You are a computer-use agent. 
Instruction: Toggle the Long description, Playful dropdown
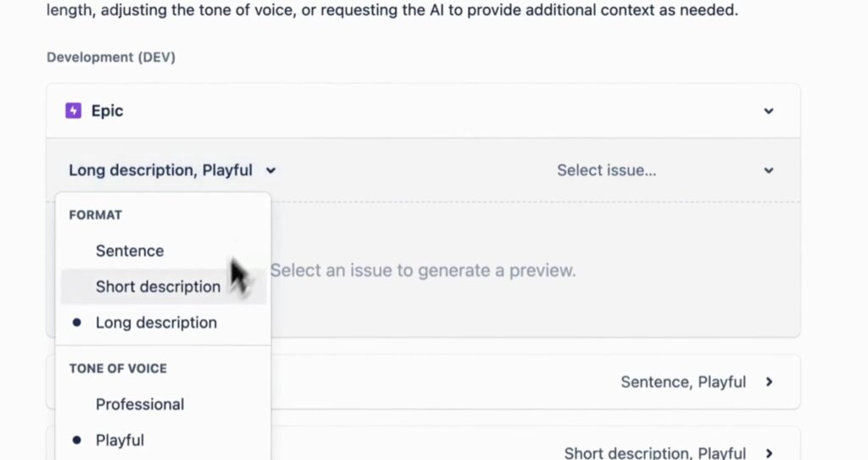tap(172, 170)
